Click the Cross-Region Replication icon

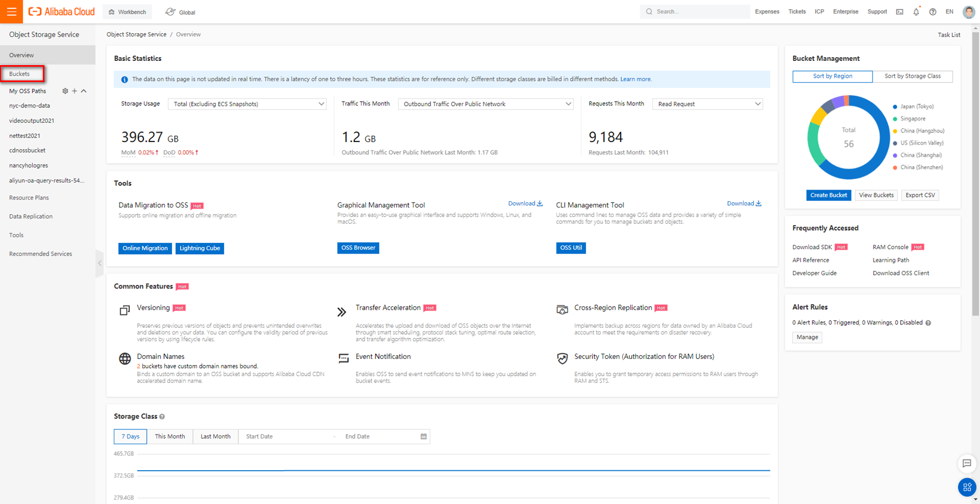[x=562, y=310]
